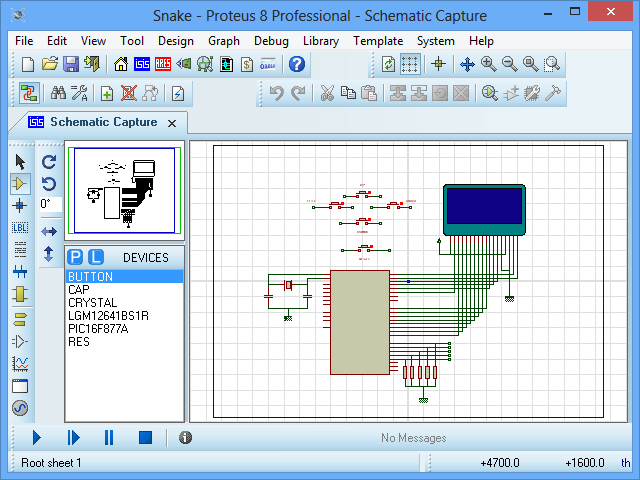Screen dimensions: 640x480
Task: Select LGM12641BS1R in devices list
Action: (x=124, y=316)
